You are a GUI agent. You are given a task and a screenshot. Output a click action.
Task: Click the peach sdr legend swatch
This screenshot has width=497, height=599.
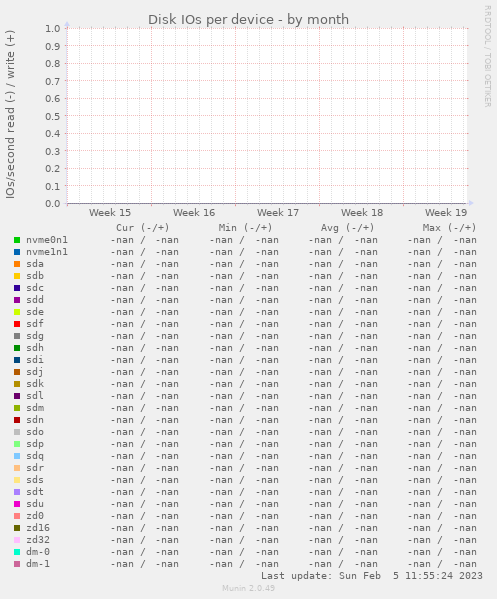17,468
